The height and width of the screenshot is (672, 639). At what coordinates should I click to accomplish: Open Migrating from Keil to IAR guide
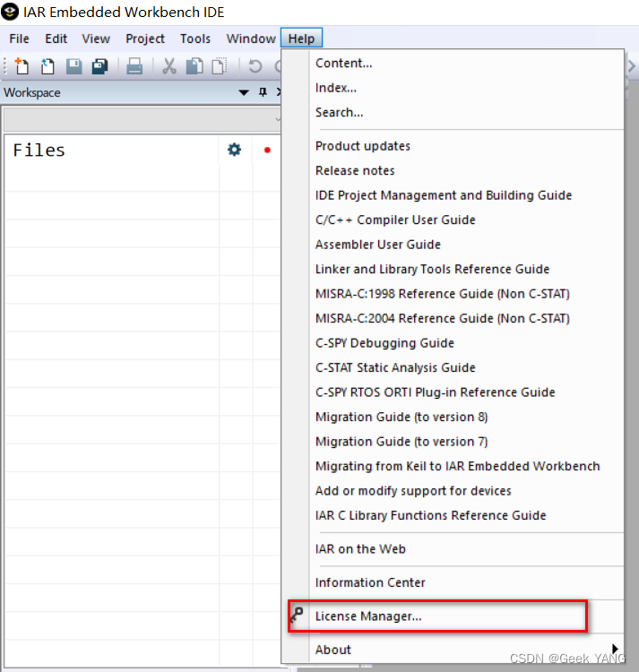453,466
